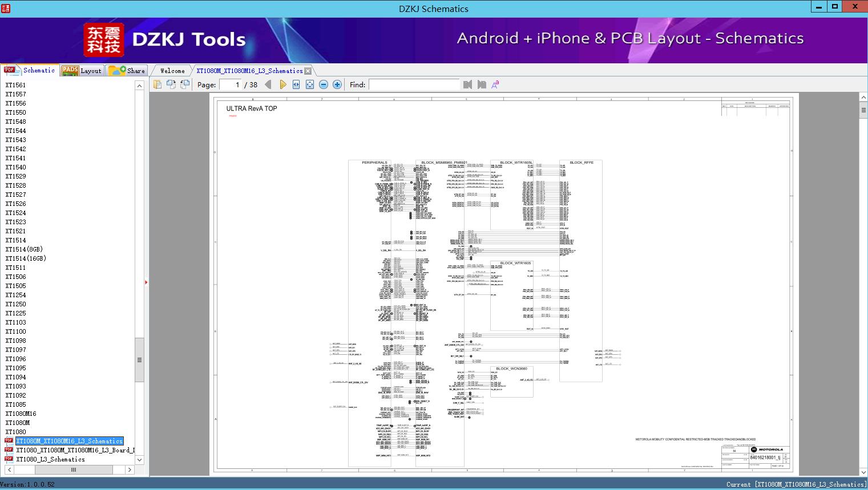This screenshot has height=490, width=868.
Task: Go to next page with yellow arrow
Action: pos(282,84)
